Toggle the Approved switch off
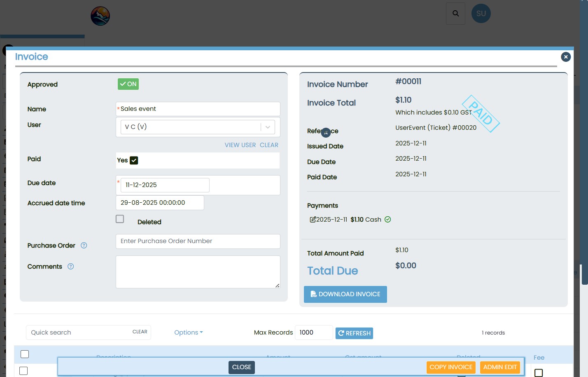 coord(128,84)
